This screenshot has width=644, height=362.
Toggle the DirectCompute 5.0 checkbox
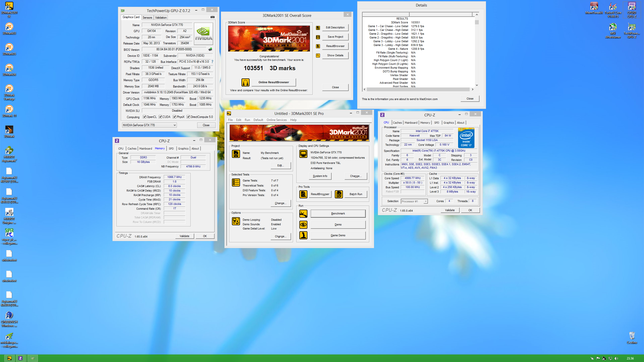point(188,117)
